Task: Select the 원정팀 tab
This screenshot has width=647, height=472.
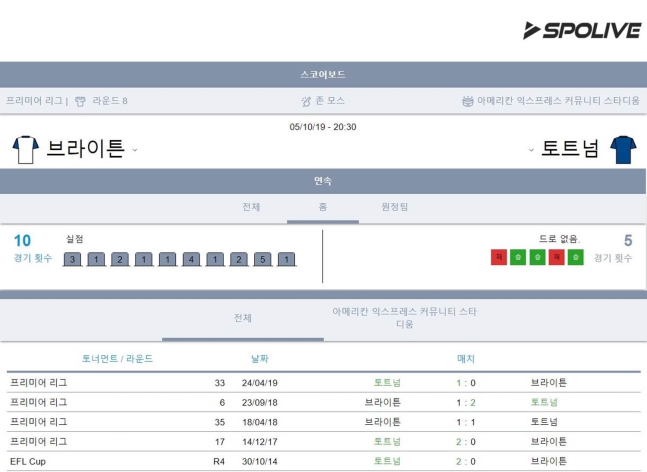Action: (x=394, y=207)
